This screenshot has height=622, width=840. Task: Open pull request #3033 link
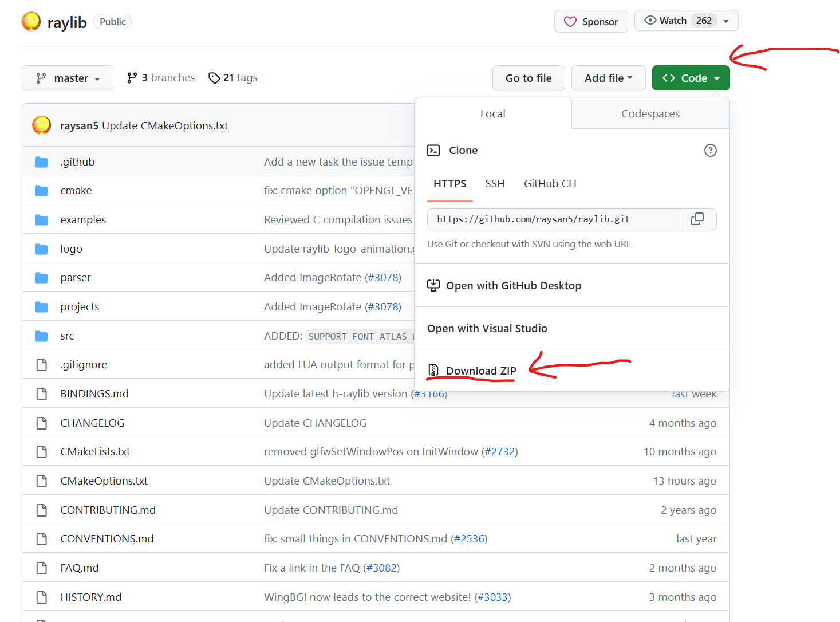pos(493,597)
